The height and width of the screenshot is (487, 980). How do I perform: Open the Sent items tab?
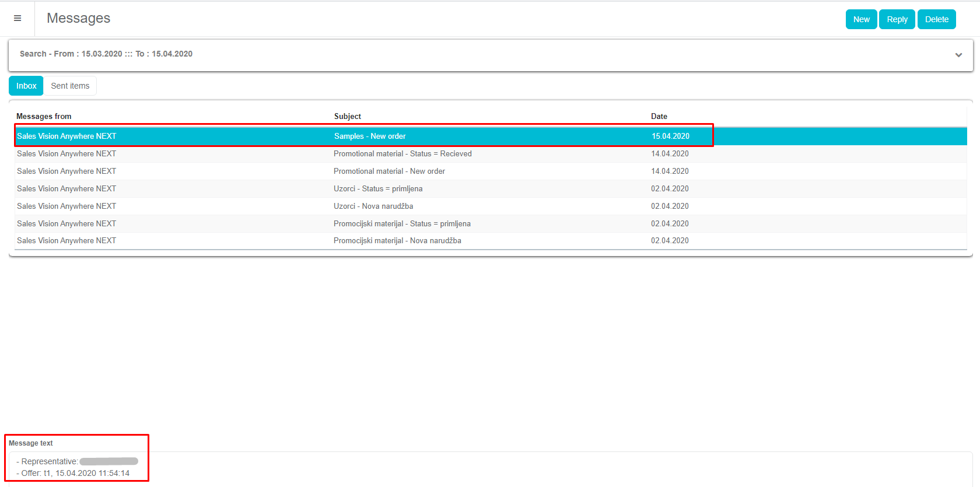pos(70,86)
